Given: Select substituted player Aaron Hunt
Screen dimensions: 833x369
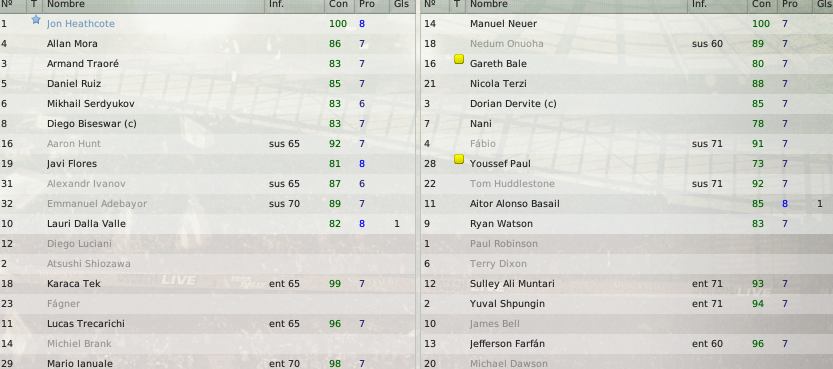Looking at the screenshot, I should pos(207,144).
